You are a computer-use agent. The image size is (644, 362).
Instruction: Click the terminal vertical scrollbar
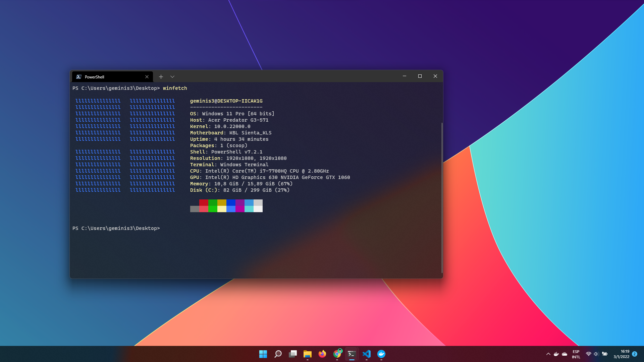(x=442, y=198)
